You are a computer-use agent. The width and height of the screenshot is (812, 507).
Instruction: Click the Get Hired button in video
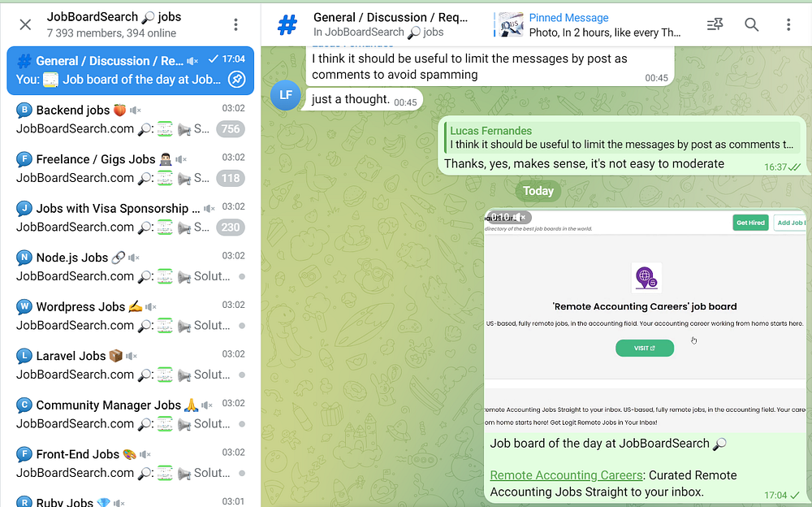pyautogui.click(x=750, y=223)
